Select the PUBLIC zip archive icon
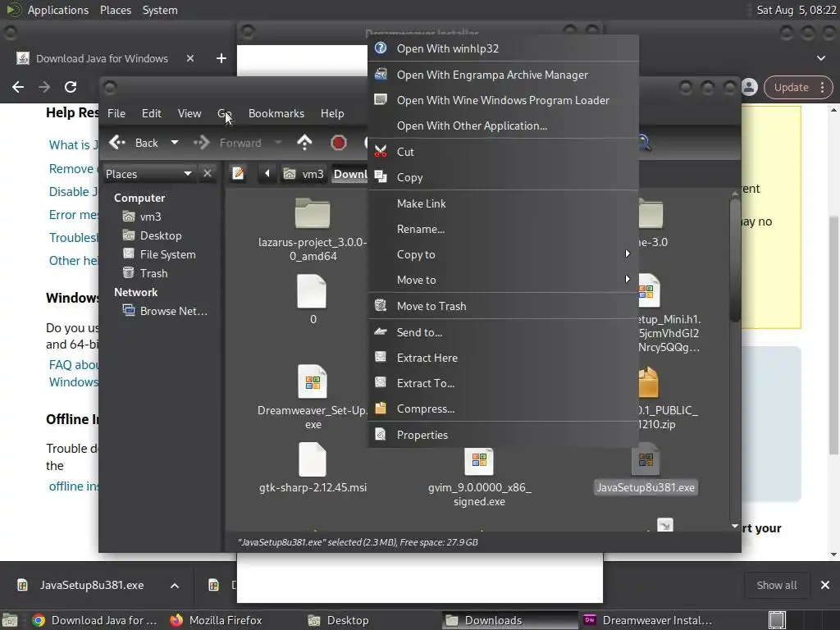The width and height of the screenshot is (840, 630). (648, 382)
